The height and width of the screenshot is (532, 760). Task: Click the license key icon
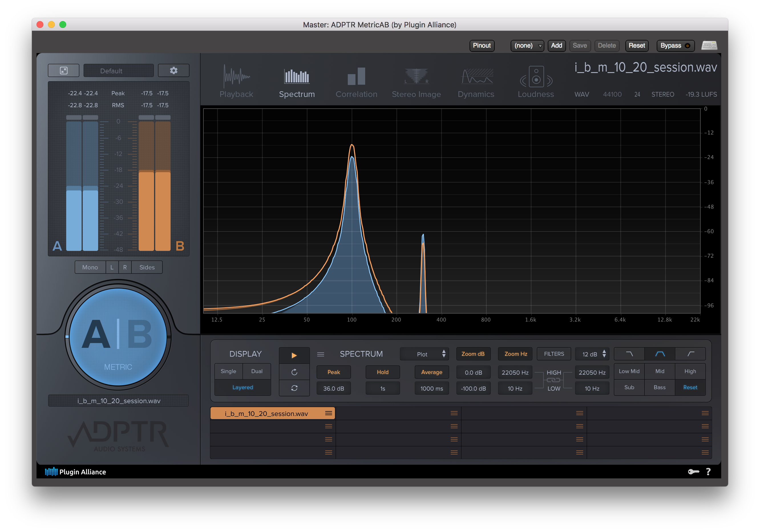693,472
